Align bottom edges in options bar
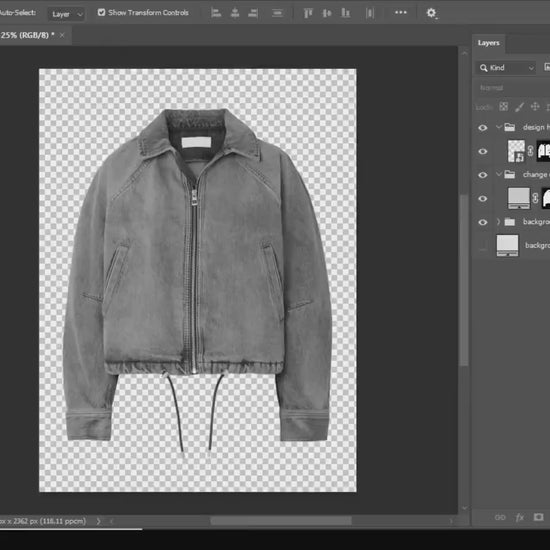This screenshot has width=550, height=550. (x=346, y=13)
